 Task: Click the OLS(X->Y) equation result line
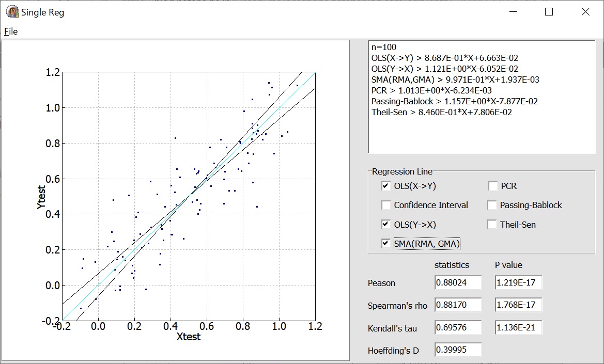click(444, 58)
